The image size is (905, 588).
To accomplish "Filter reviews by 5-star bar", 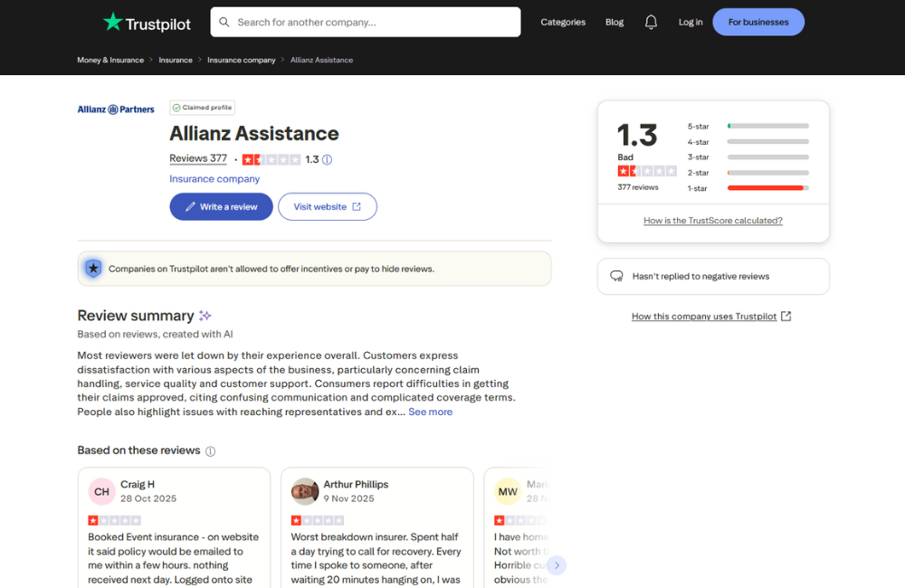I will (767, 127).
